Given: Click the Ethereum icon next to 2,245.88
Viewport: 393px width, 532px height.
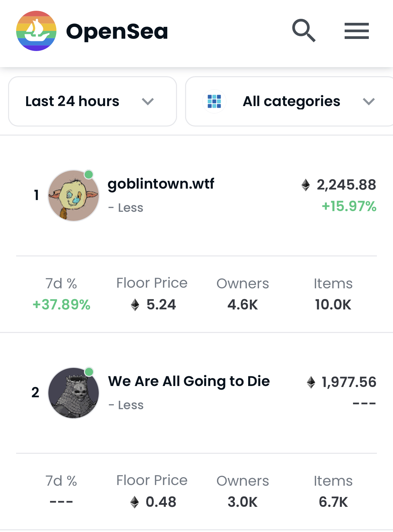Looking at the screenshot, I should (x=305, y=185).
